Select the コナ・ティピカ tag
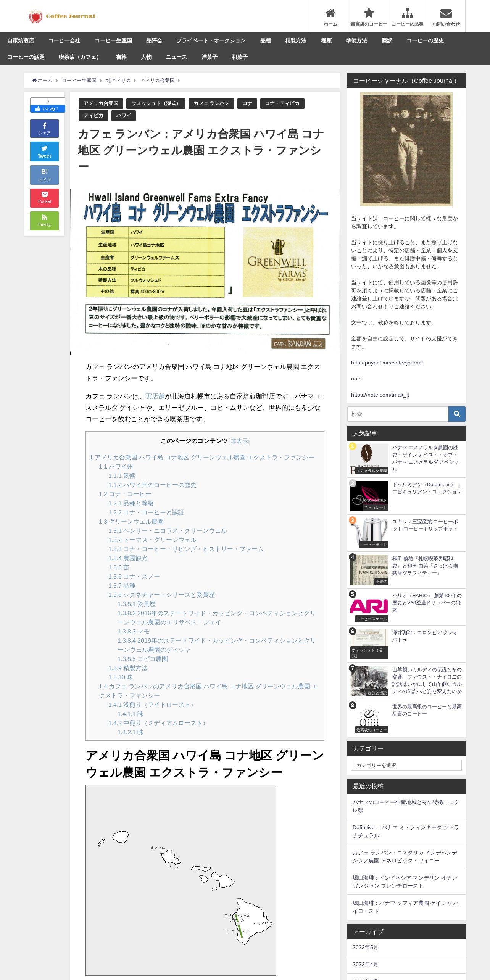 point(282,103)
